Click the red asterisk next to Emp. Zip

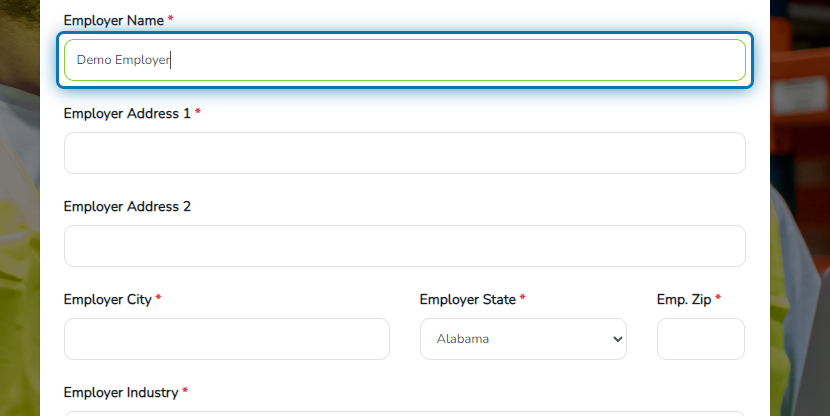718,298
